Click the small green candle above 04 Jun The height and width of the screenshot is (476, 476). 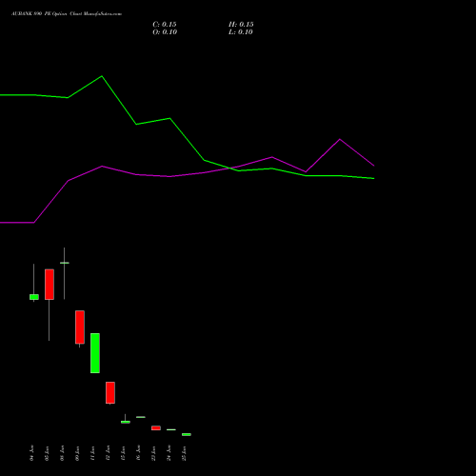click(34, 297)
